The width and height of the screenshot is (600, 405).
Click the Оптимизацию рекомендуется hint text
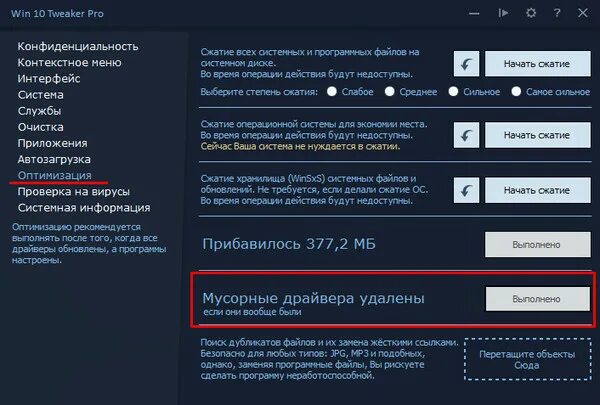(89, 243)
